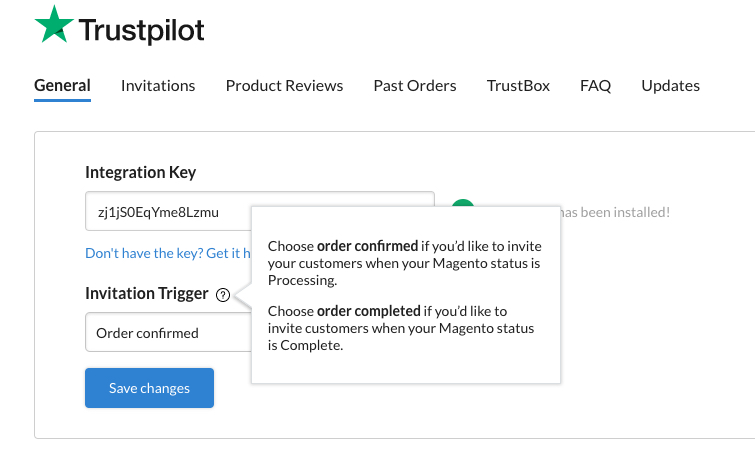Click the green Trustpilot star logo

(54, 24)
